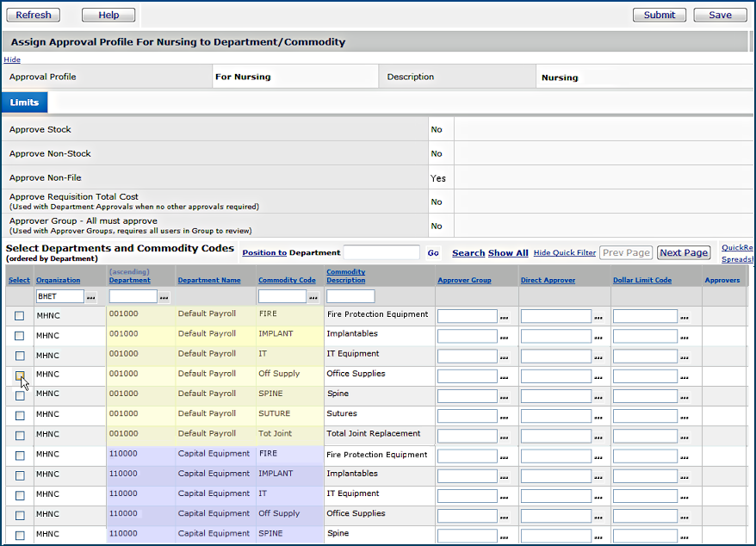Screen dimensions: 756x546
Task: Open lookup beside Commodity Code filter field
Action: pyautogui.click(x=313, y=296)
